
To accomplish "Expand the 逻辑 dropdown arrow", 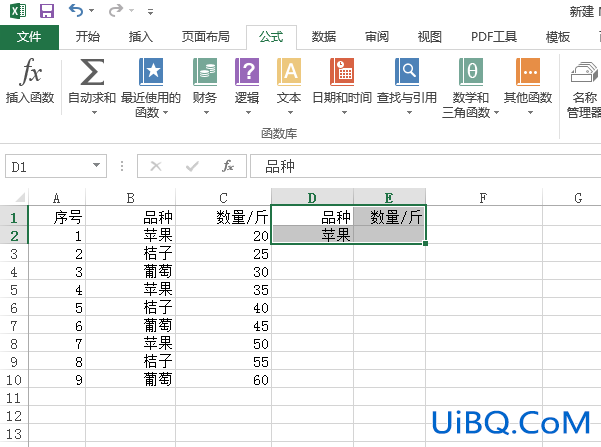I will coord(248,112).
